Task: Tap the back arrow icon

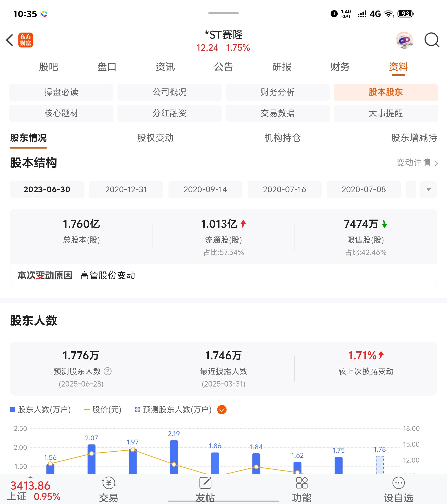Action: pyautogui.click(x=10, y=40)
